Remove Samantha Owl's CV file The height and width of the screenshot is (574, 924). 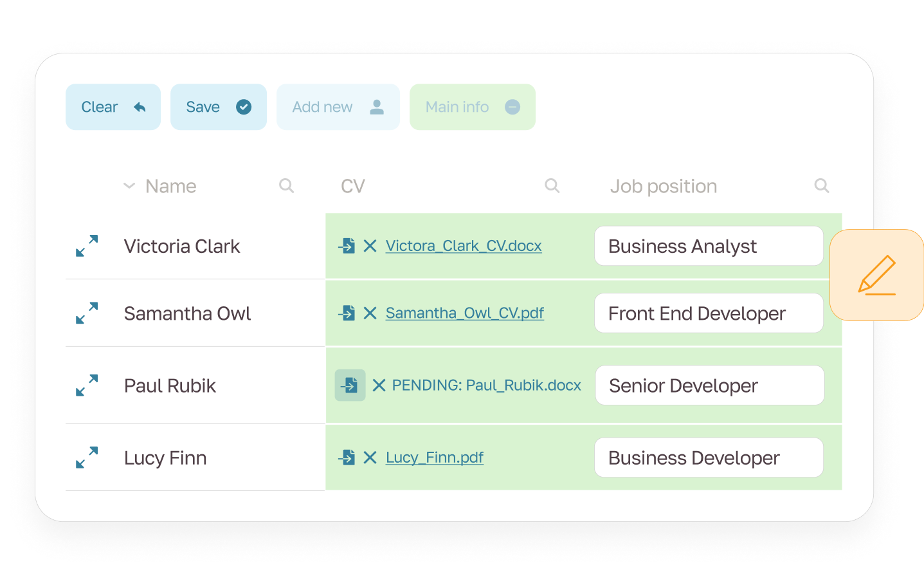tap(370, 313)
